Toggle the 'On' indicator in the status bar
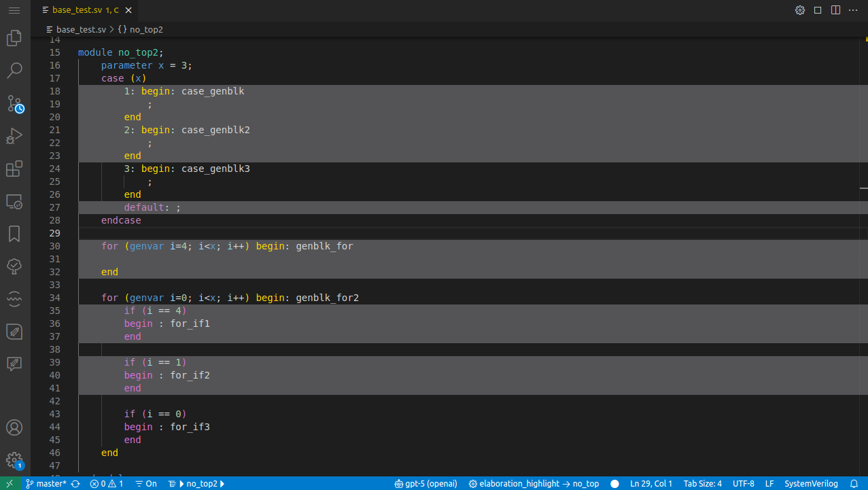Image resolution: width=868 pixels, height=490 pixels. 145,483
